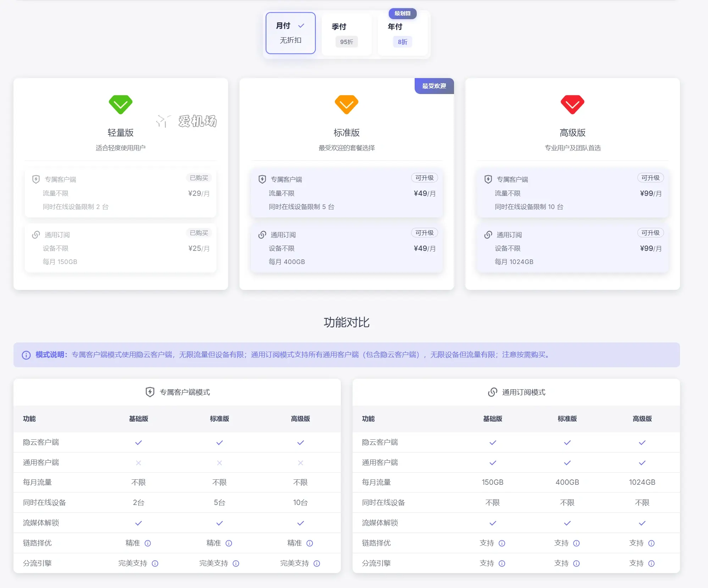Click the 已购买 label in 轻量版 card
The width and height of the screenshot is (708, 588).
[x=198, y=178]
